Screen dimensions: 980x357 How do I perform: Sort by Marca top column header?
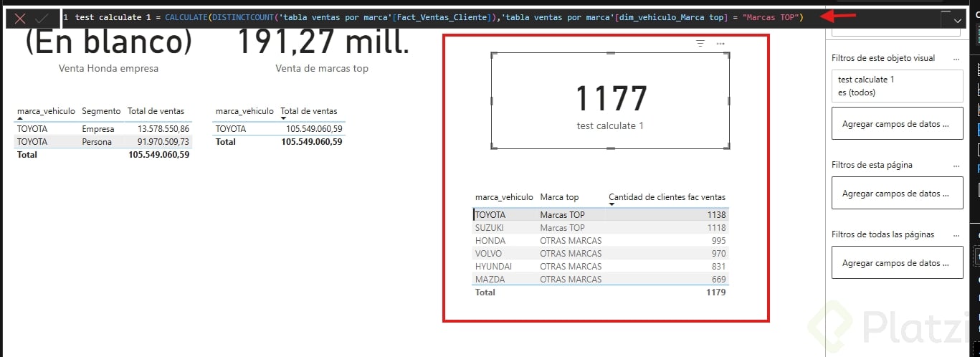click(x=559, y=197)
